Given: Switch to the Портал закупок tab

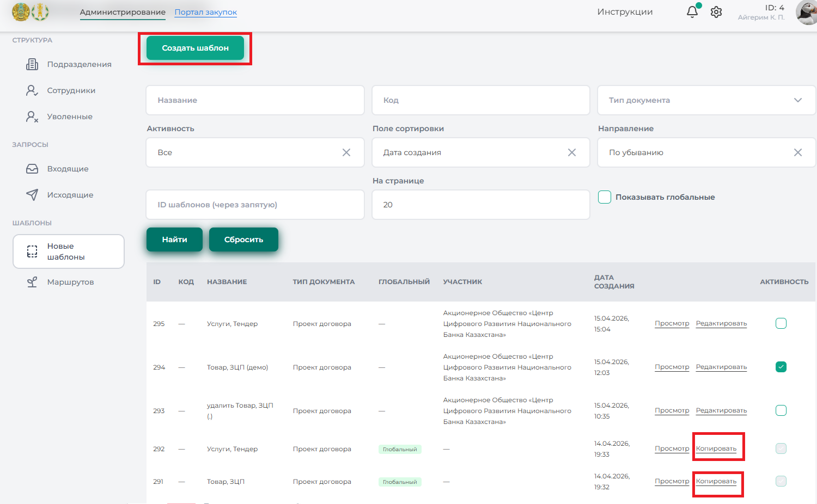Looking at the screenshot, I should click(x=205, y=12).
